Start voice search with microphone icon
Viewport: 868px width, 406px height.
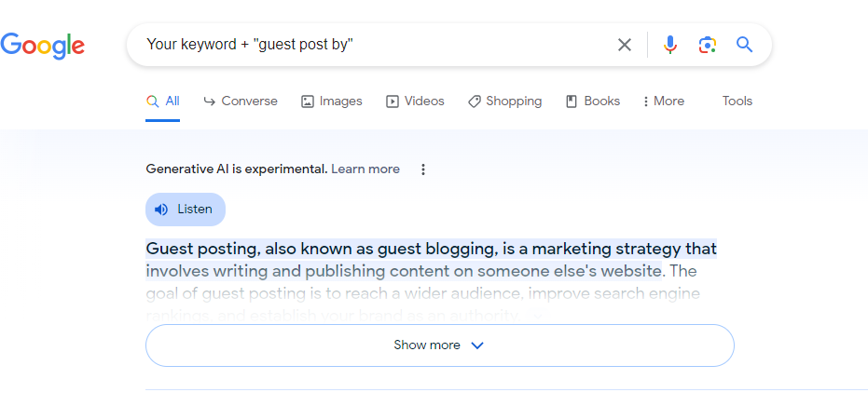(669, 45)
